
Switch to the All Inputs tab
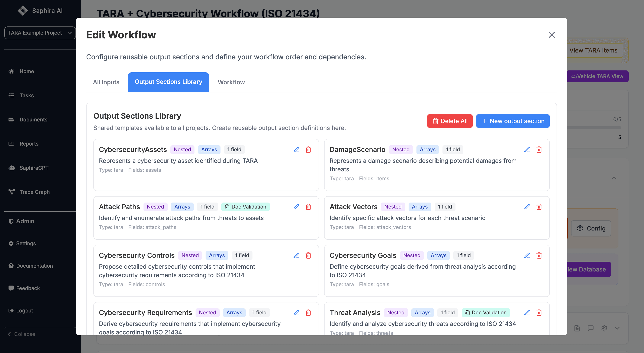[x=106, y=82]
